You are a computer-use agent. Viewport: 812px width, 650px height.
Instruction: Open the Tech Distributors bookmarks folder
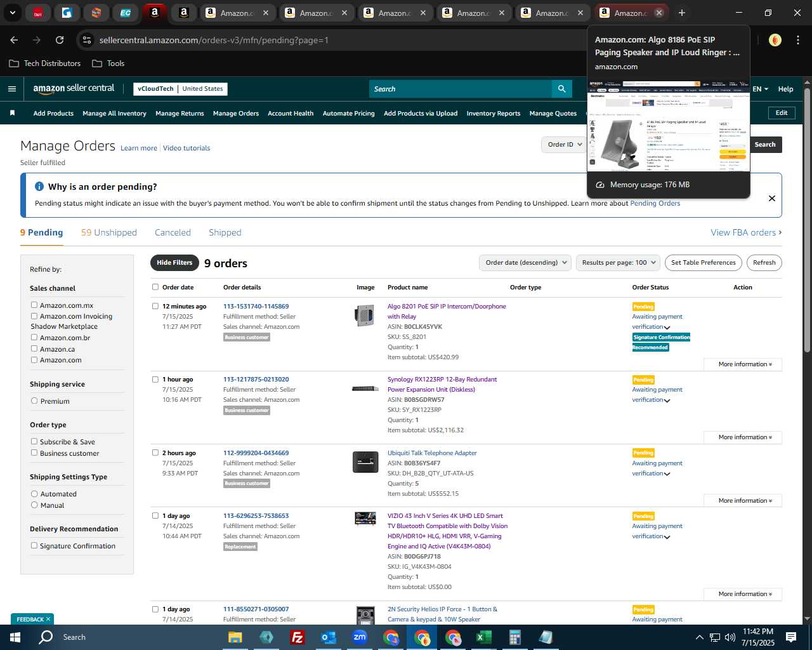pyautogui.click(x=45, y=63)
